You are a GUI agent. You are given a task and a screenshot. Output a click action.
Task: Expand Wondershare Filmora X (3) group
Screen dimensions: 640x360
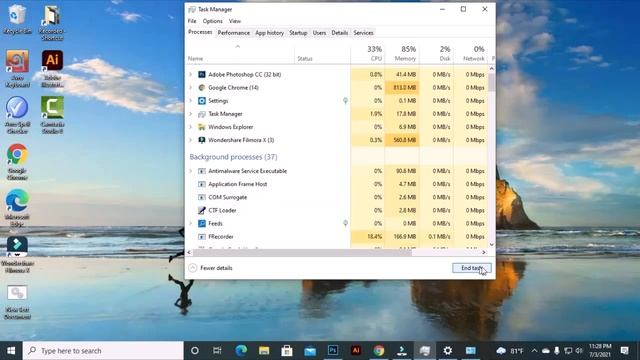pyautogui.click(x=190, y=140)
